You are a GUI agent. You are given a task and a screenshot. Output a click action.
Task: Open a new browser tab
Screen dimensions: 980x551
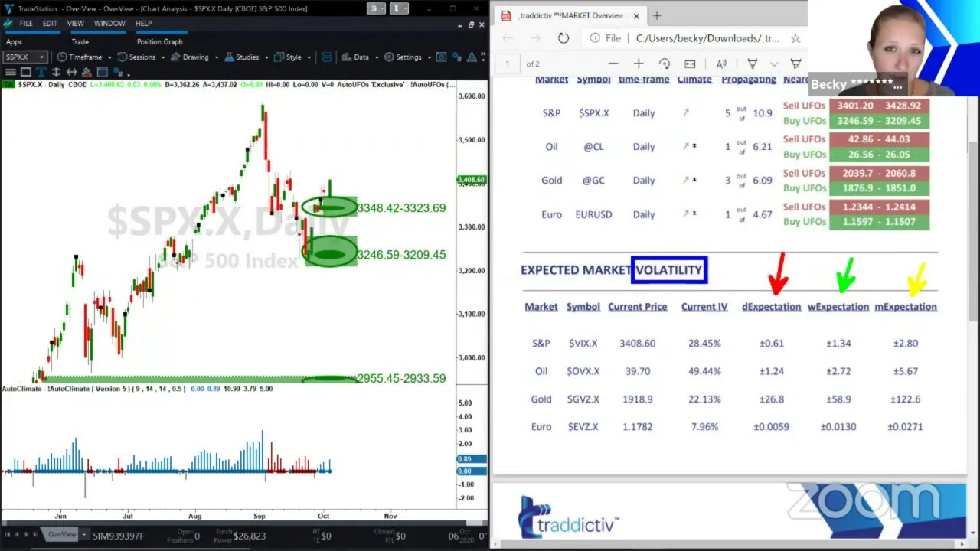click(x=657, y=15)
